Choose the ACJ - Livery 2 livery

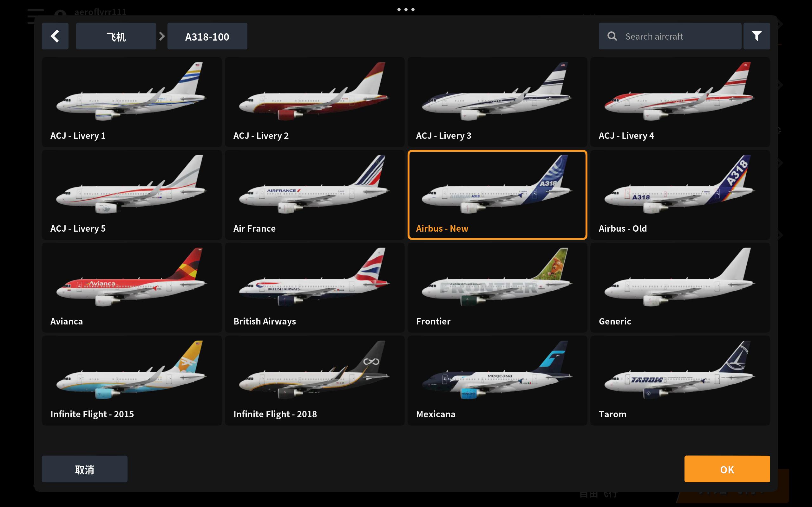[314, 102]
